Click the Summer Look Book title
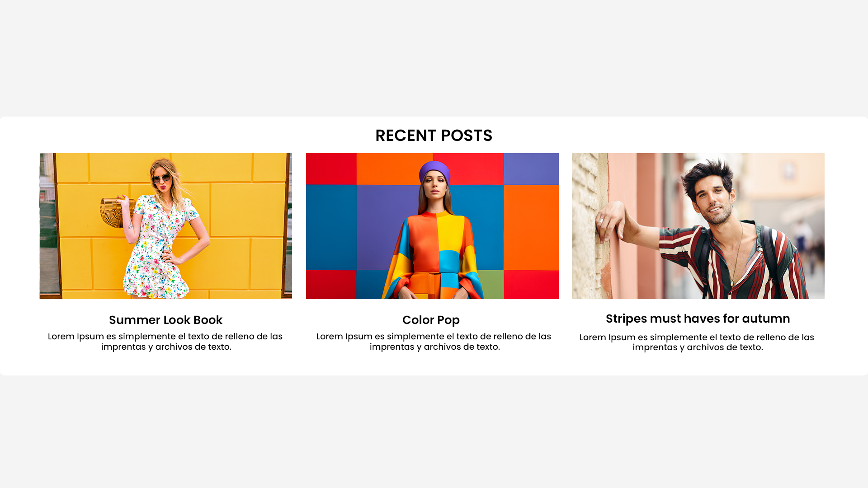This screenshot has height=488, width=868. 165,320
